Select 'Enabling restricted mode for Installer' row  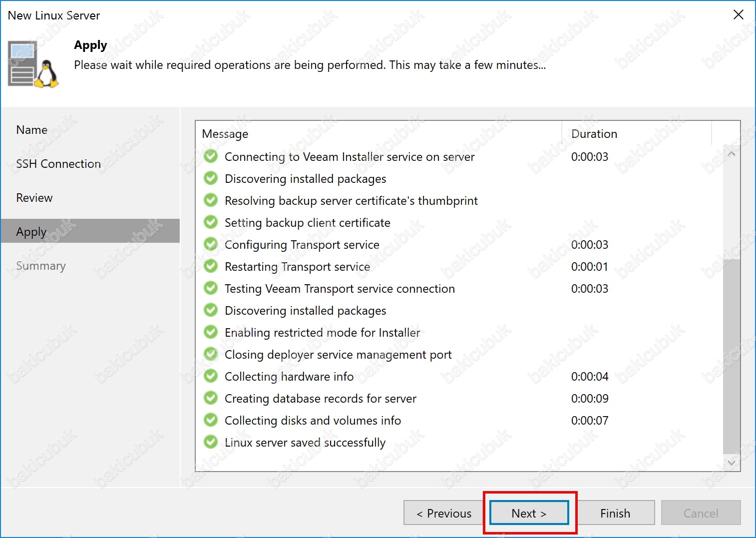[459, 332]
